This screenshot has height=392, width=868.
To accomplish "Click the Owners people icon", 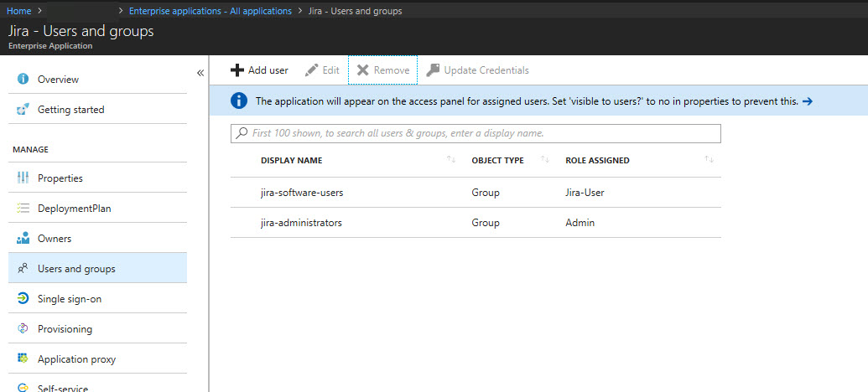I will [x=23, y=239].
